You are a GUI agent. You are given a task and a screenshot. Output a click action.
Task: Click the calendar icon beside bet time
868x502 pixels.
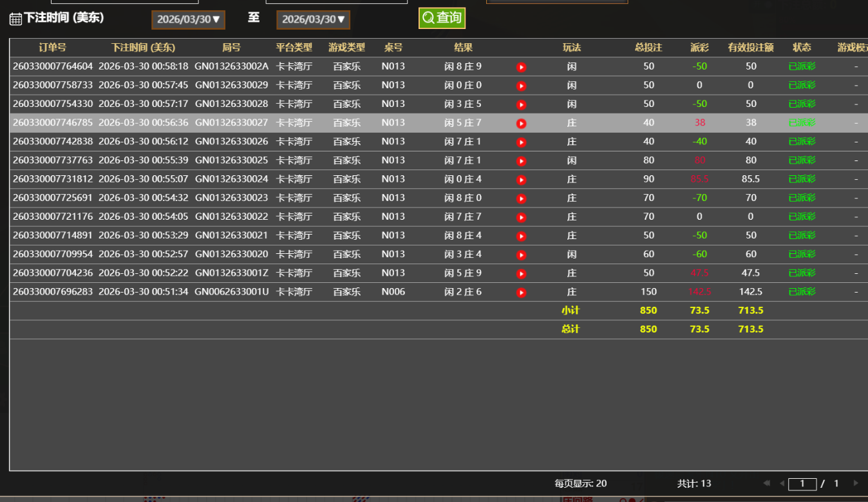pos(15,19)
